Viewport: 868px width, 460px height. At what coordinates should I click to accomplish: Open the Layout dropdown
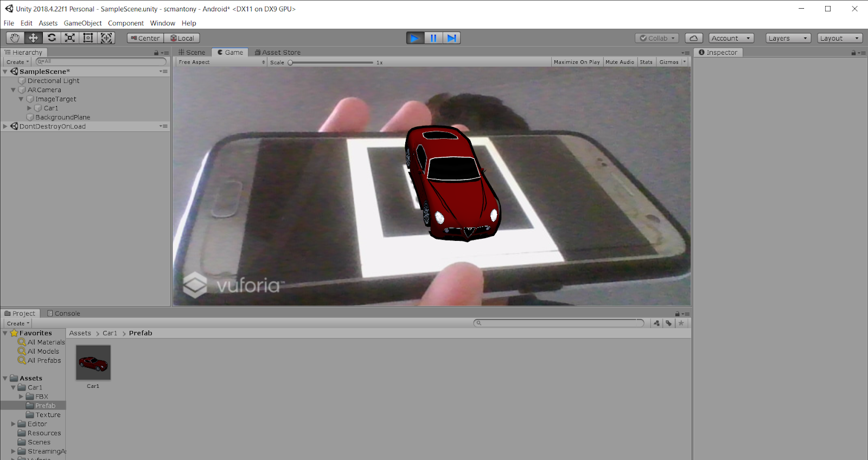pos(840,38)
